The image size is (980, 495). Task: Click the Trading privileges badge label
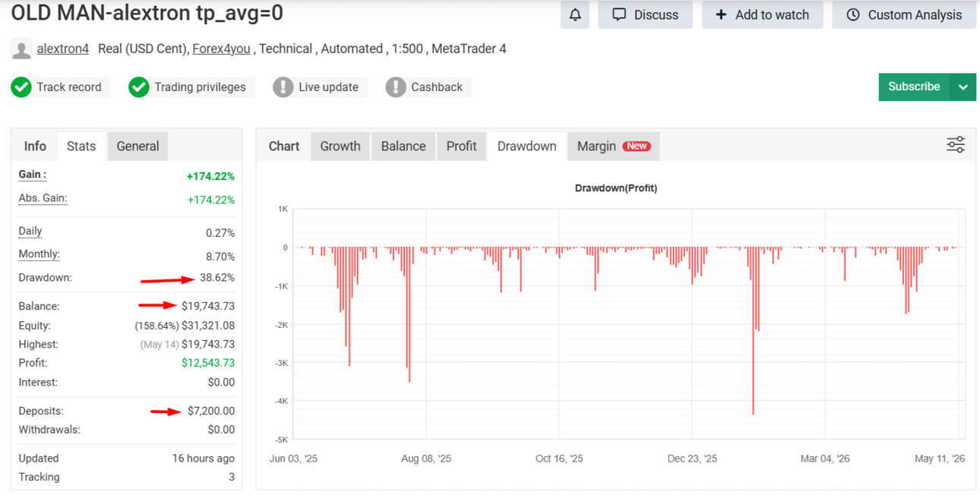200,87
